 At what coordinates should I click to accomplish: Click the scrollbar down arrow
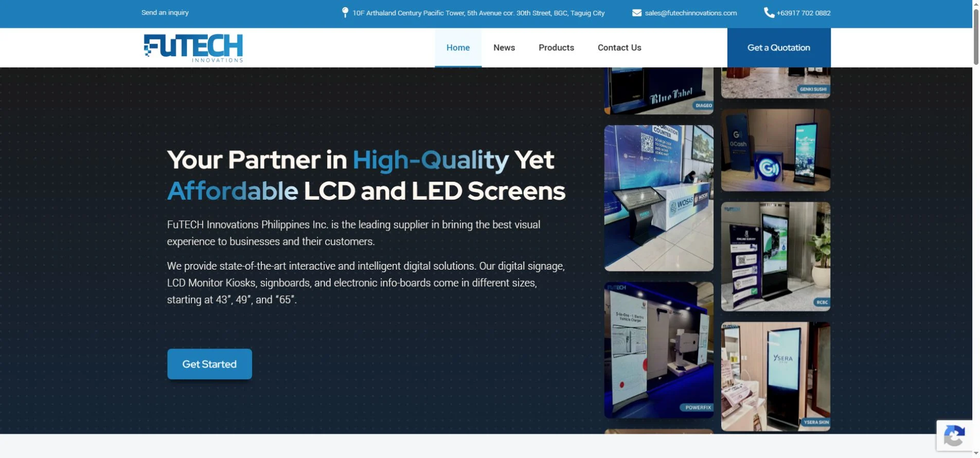click(976, 453)
